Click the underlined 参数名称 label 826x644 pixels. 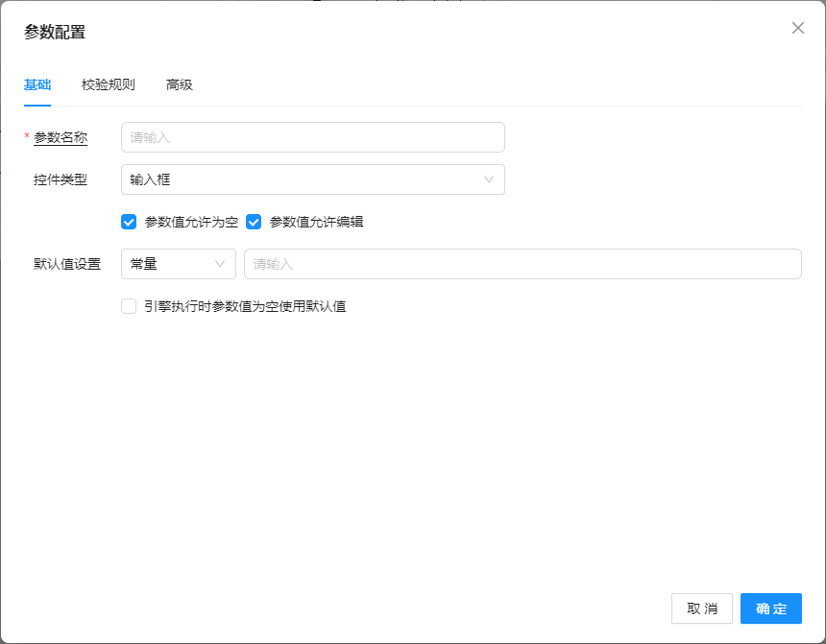[61, 137]
